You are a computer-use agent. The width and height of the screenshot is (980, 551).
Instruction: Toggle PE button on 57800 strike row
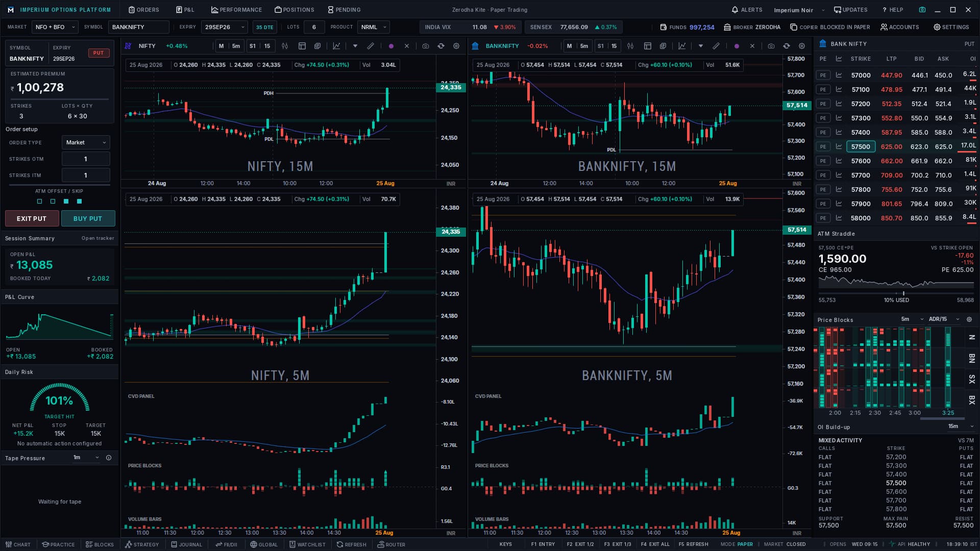tap(823, 189)
